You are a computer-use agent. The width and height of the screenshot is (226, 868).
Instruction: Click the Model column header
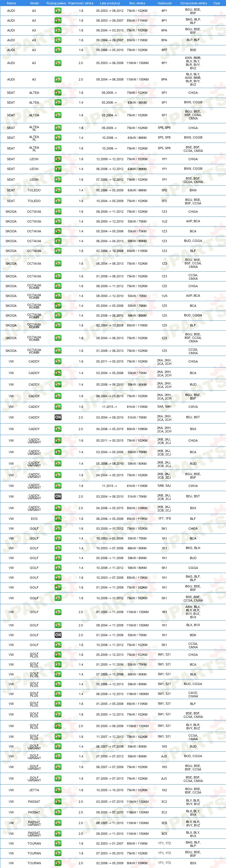(34, 3)
